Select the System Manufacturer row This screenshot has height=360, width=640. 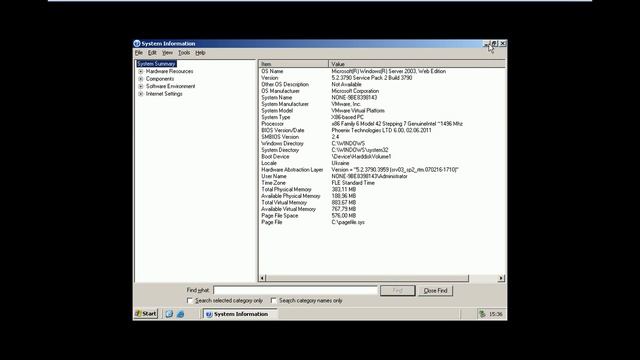point(382,104)
